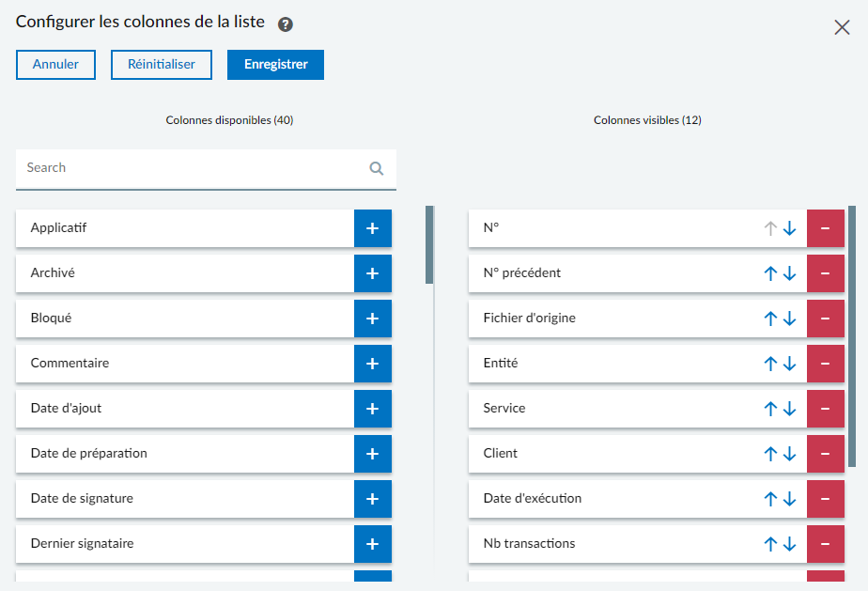
Task: Add the Bloqué column to visible list
Action: [372, 319]
